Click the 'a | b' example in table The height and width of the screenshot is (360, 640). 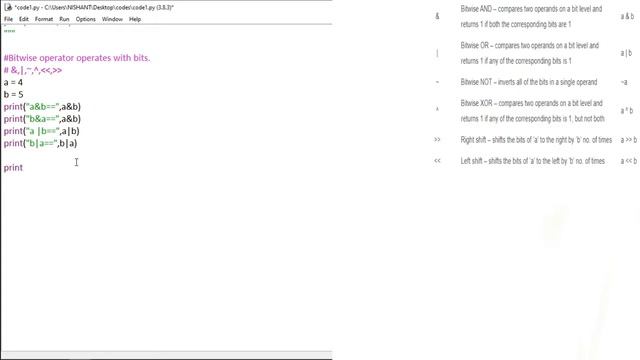626,53
